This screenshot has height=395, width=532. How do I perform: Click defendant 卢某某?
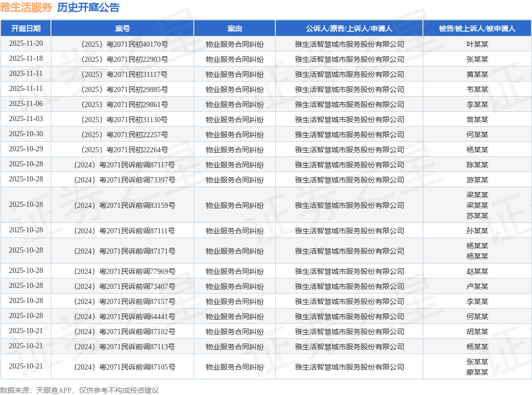click(477, 286)
